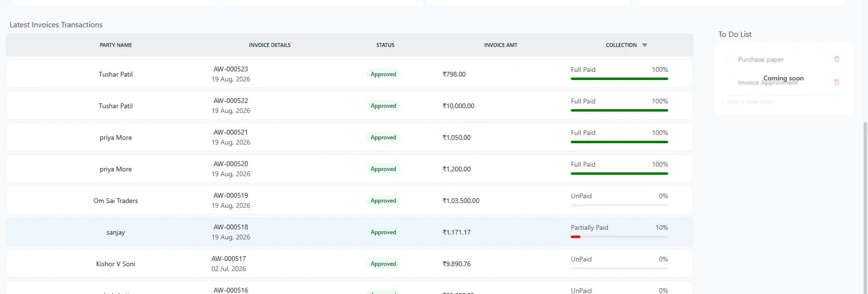Click the INVOICE AMT column header
868x294 pixels.
(501, 45)
